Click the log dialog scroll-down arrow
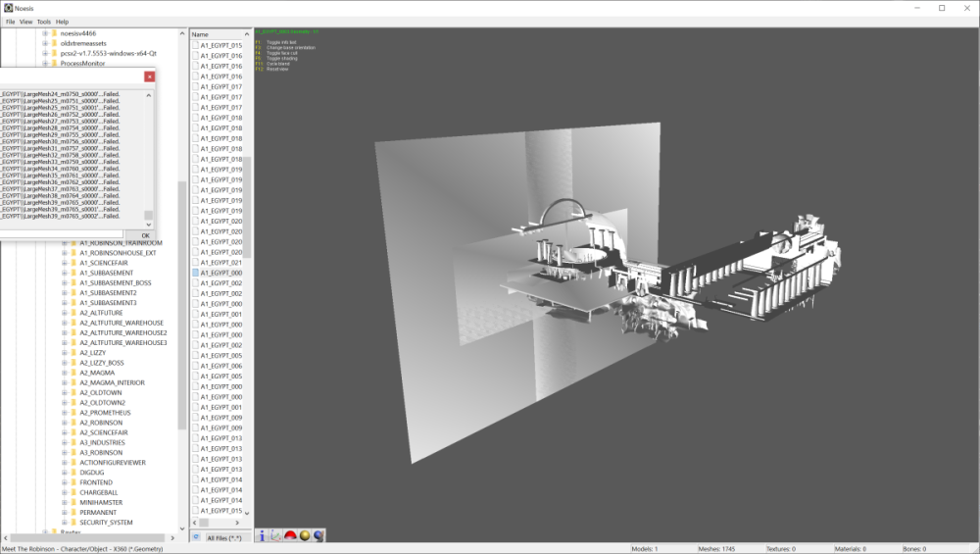980x554 pixels. tap(149, 224)
